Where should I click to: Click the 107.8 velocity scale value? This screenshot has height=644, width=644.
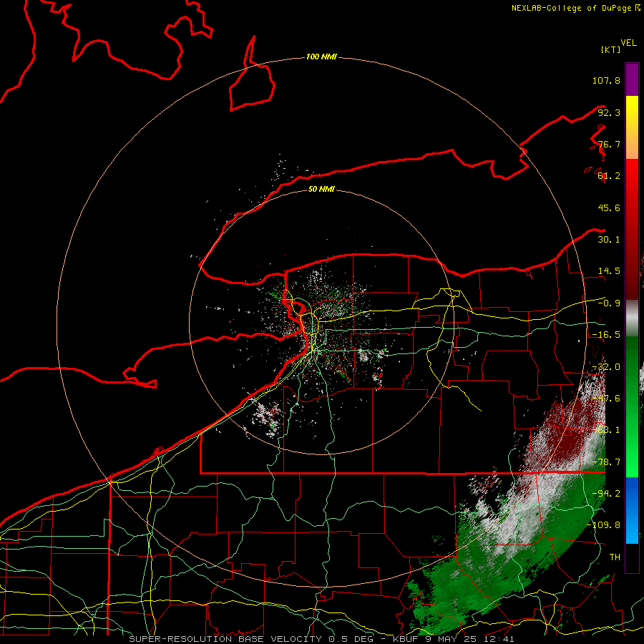point(606,80)
